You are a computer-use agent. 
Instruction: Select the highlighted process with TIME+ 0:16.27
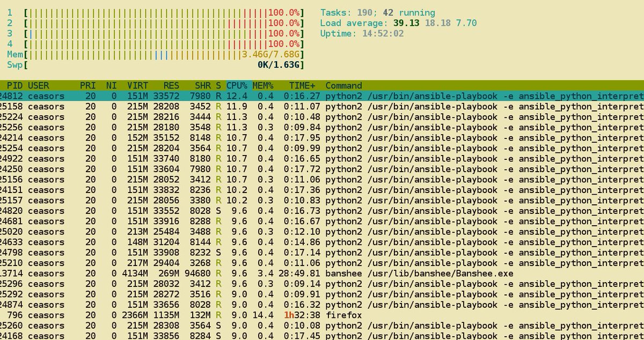tap(322, 96)
